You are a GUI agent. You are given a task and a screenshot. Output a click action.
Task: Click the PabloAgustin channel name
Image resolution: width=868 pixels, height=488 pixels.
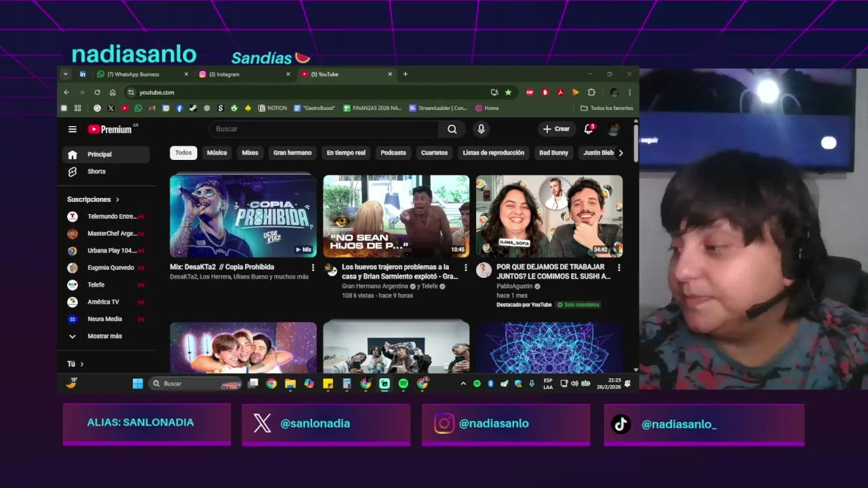(515, 287)
